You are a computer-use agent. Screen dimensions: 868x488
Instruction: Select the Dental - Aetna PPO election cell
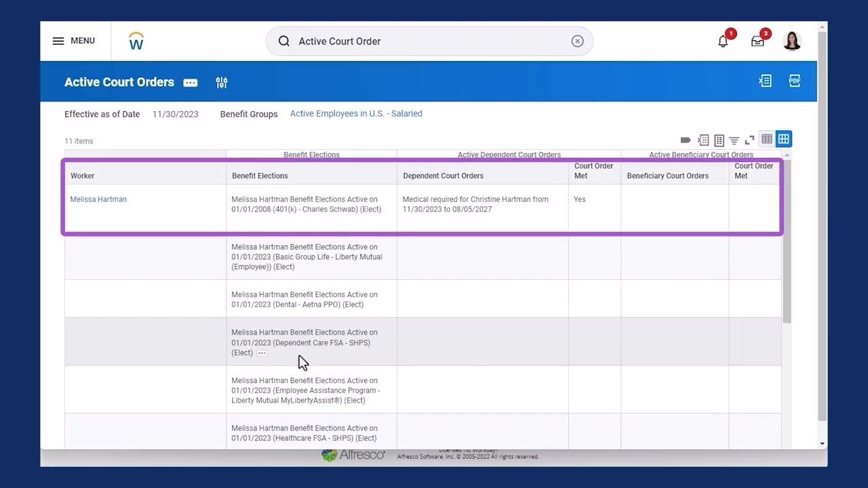312,299
